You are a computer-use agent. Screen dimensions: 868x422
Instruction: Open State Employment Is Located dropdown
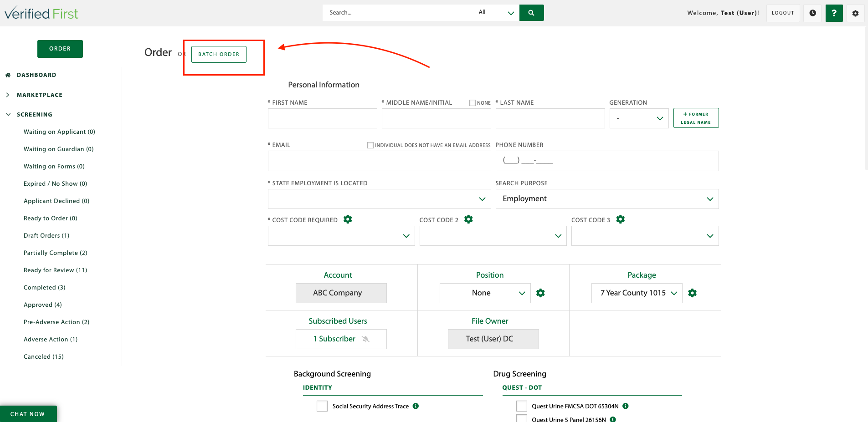tap(379, 199)
